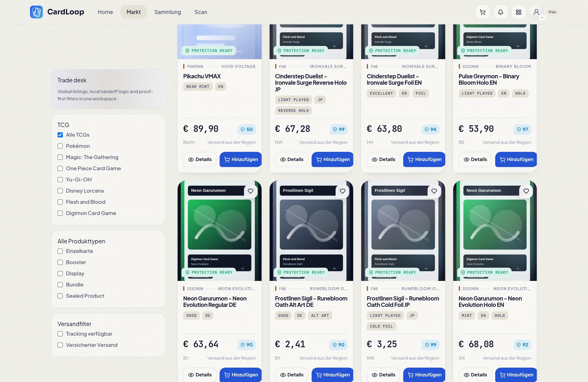The image size is (588, 382).
Task: Select the Booster product type
Action: (60, 262)
